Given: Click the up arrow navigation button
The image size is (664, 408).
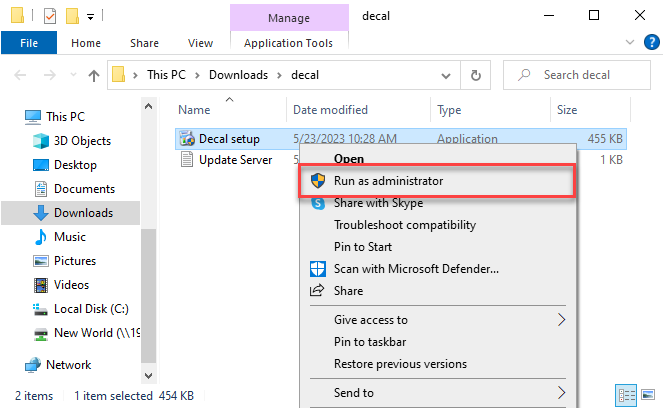Looking at the screenshot, I should [94, 75].
